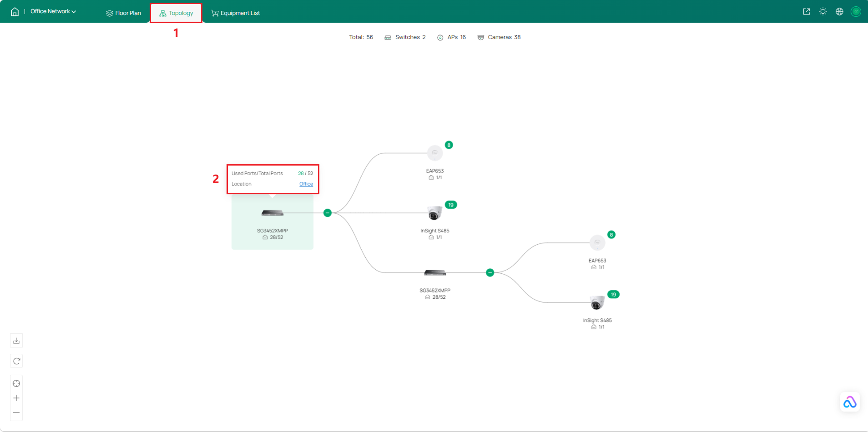Go to the home icon
This screenshot has width=868, height=433.
point(15,12)
